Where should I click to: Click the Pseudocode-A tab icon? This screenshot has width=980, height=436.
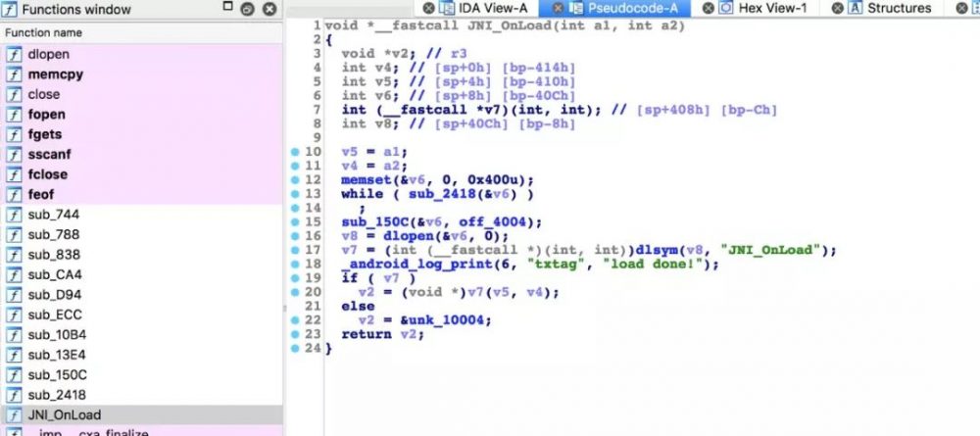pyautogui.click(x=575, y=8)
